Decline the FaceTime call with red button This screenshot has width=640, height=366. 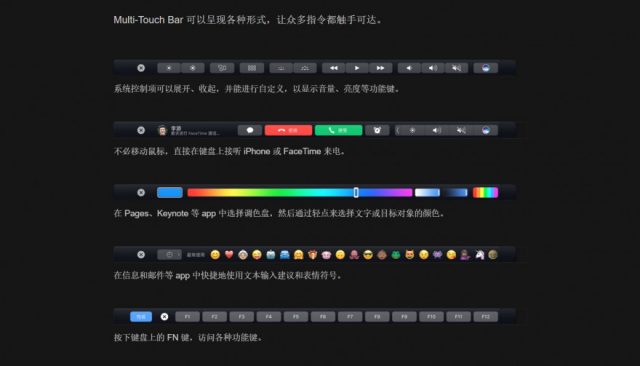(288, 130)
